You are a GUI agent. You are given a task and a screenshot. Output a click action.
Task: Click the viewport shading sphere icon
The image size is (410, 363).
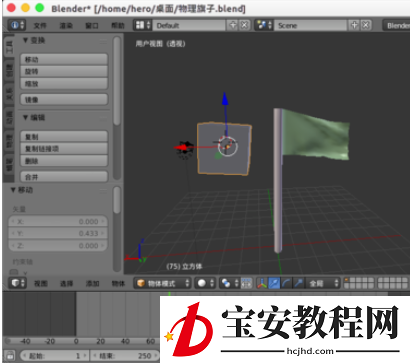202,283
